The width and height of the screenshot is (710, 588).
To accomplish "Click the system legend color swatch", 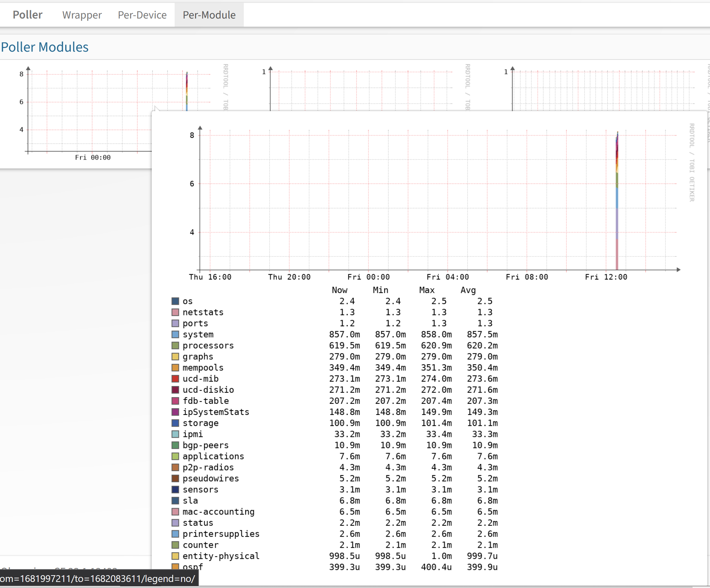I will (175, 334).
